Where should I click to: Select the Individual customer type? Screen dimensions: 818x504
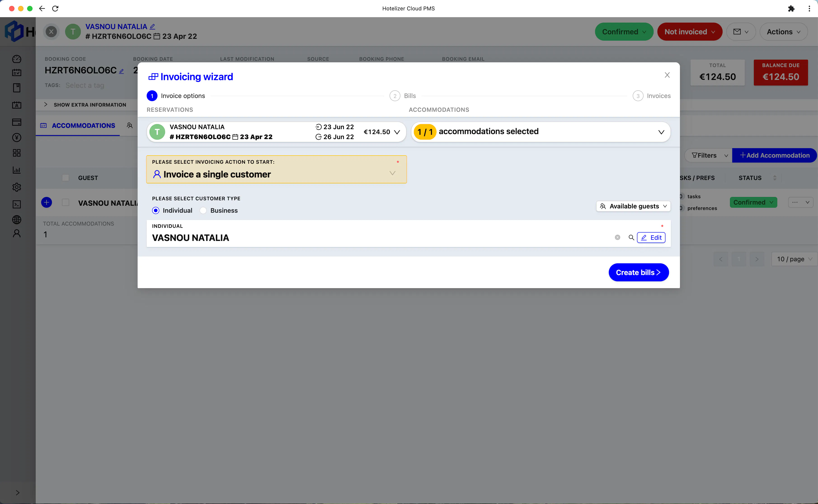click(172, 211)
